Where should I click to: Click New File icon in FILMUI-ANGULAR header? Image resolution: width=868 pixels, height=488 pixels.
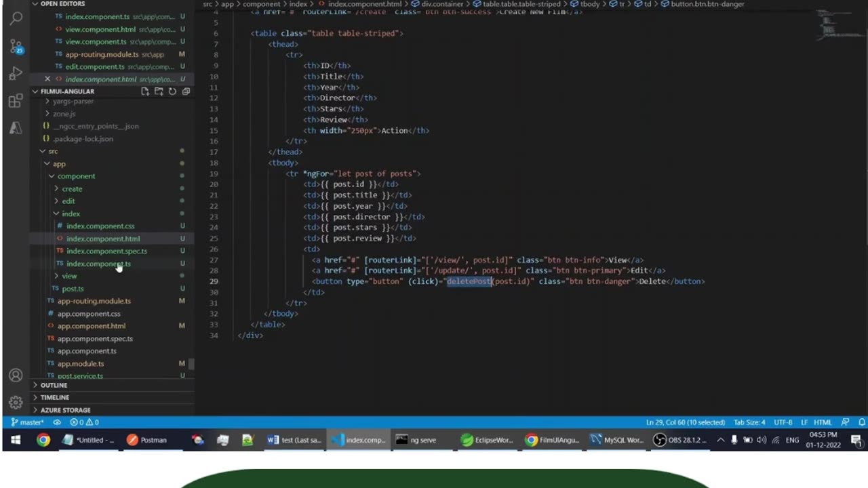click(145, 91)
